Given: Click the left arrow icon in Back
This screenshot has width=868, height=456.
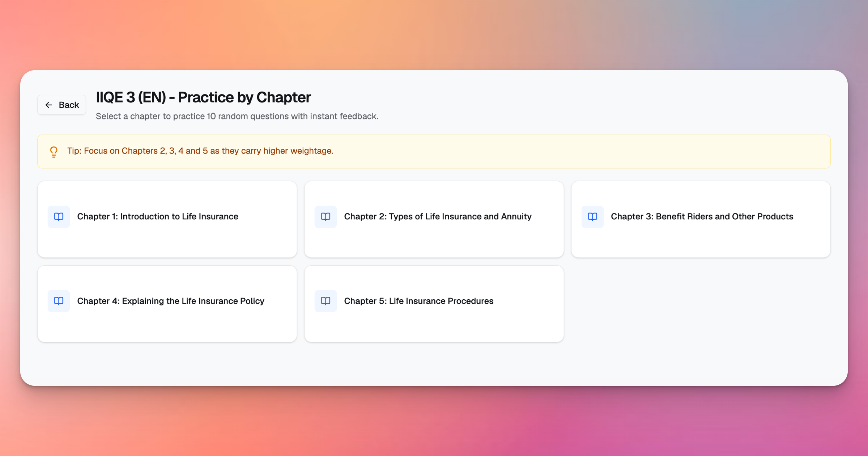Looking at the screenshot, I should pyautogui.click(x=49, y=105).
